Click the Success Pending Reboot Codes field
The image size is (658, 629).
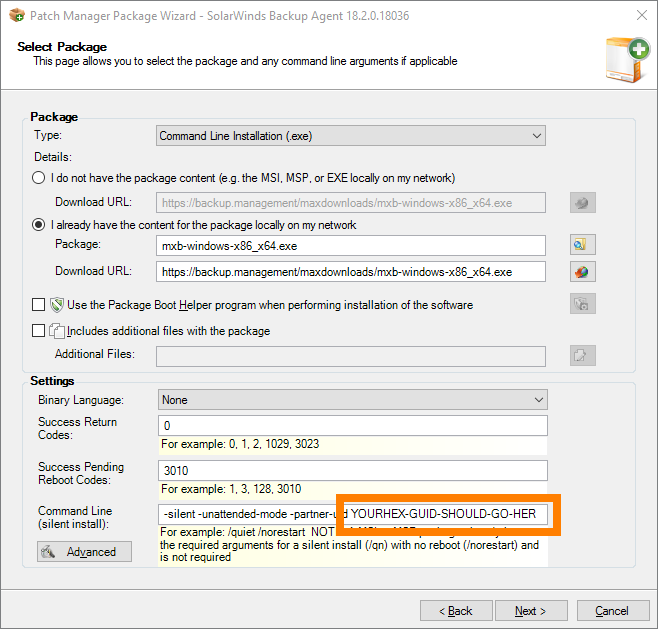352,470
